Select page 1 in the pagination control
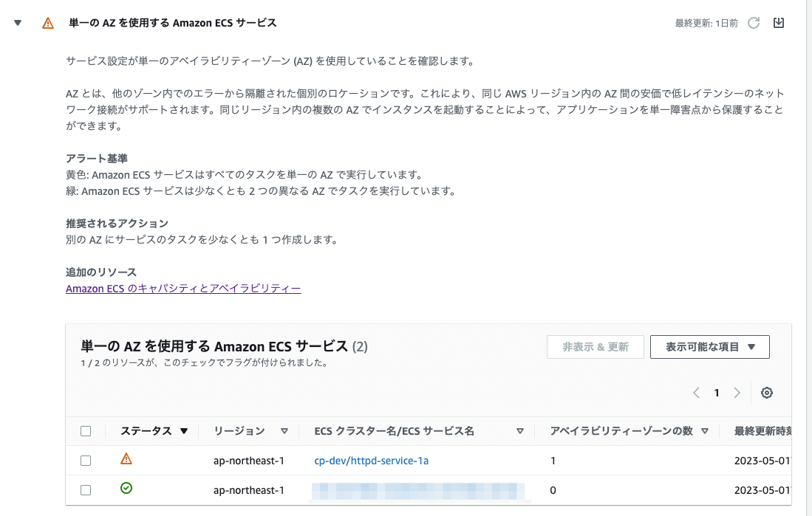Viewport: 812px width, 516px height. coord(716,393)
